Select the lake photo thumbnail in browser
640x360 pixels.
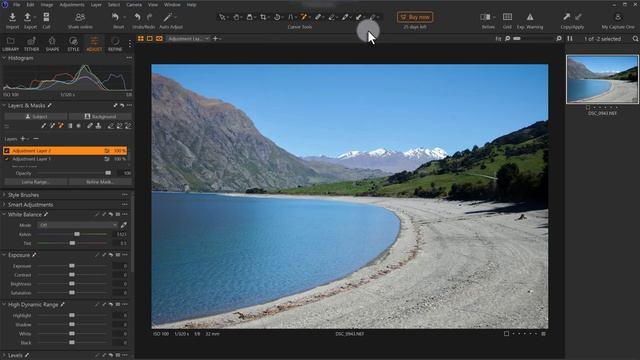click(602, 79)
